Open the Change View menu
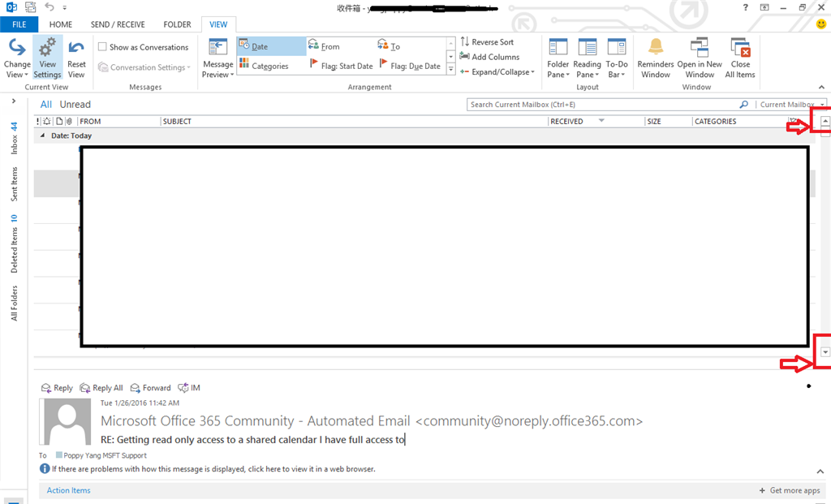The image size is (831, 504). click(x=17, y=58)
